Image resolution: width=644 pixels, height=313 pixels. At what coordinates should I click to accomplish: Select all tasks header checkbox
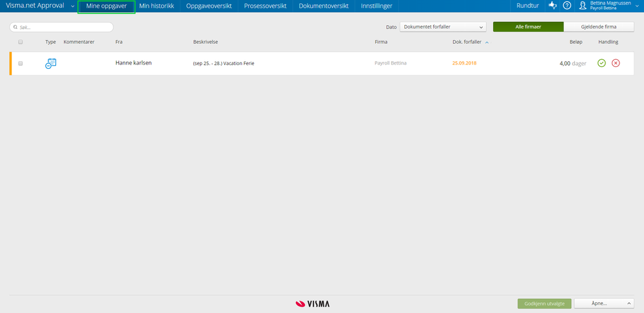21,42
